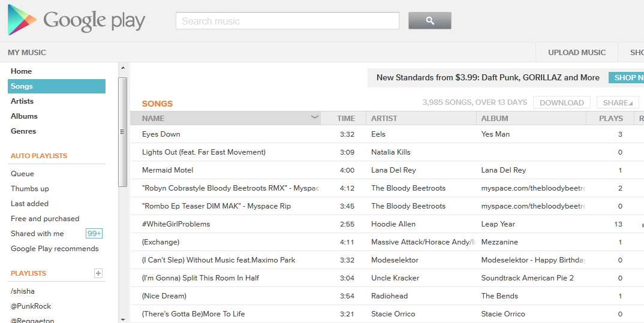Open the Thumbs up auto playlist
This screenshot has height=323, width=644.
point(30,189)
